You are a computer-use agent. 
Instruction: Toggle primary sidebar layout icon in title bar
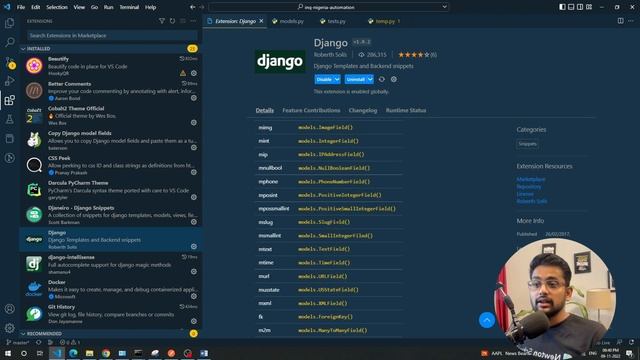[x=562, y=7]
